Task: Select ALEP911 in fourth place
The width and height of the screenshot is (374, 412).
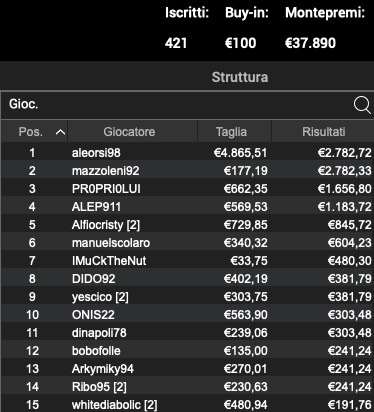Action: (187, 207)
